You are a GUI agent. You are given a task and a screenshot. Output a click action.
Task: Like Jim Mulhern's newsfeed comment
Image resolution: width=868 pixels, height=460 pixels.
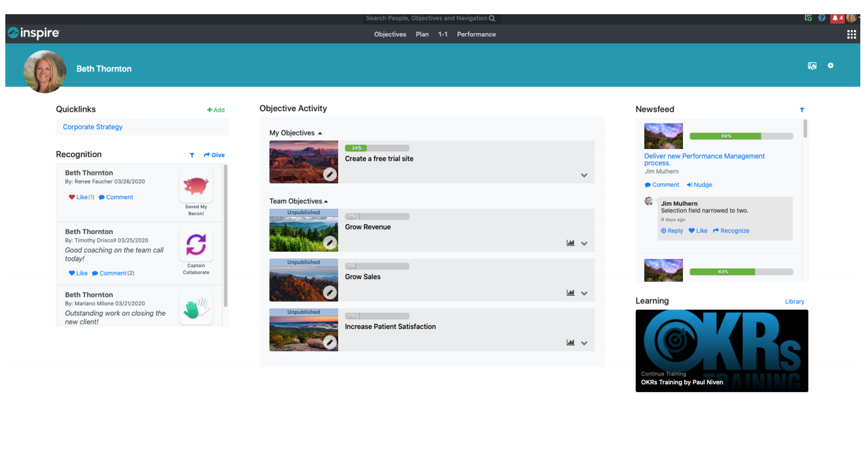698,231
